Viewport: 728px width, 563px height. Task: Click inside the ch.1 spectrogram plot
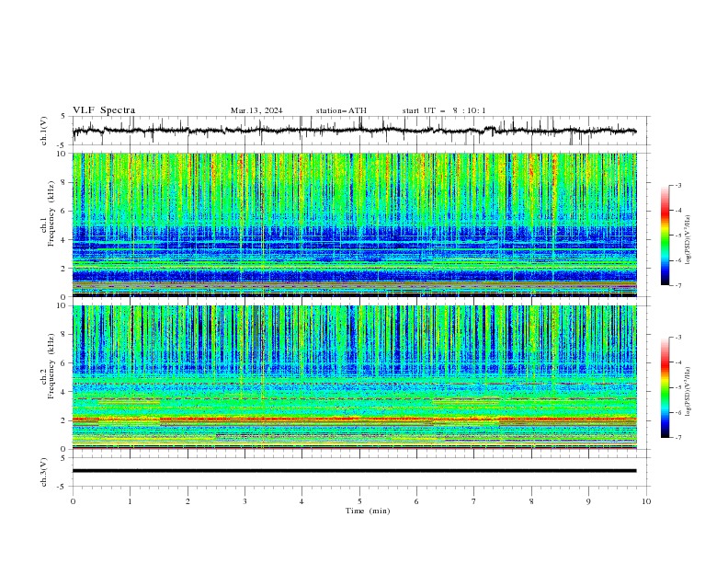[355, 224]
